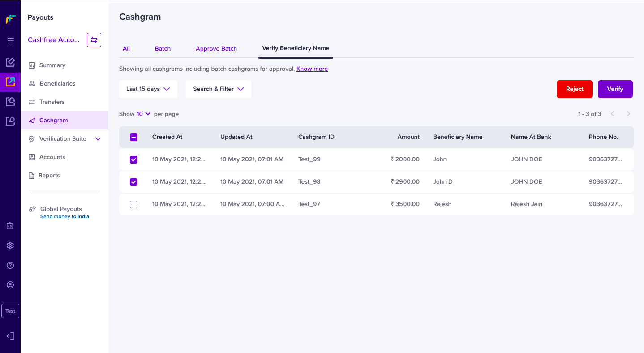This screenshot has height=353, width=644.
Task: Uncheck the Test_99 row checkbox
Action: pyautogui.click(x=133, y=159)
